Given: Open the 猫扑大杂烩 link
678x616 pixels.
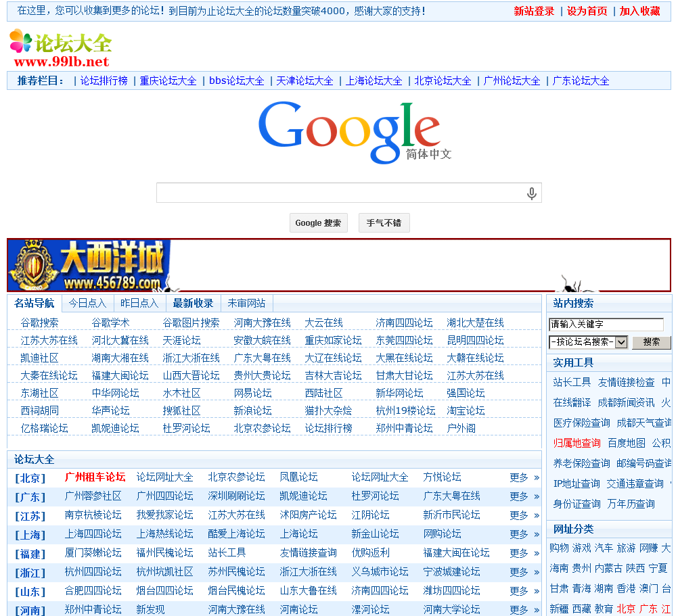Looking at the screenshot, I should click(328, 411).
